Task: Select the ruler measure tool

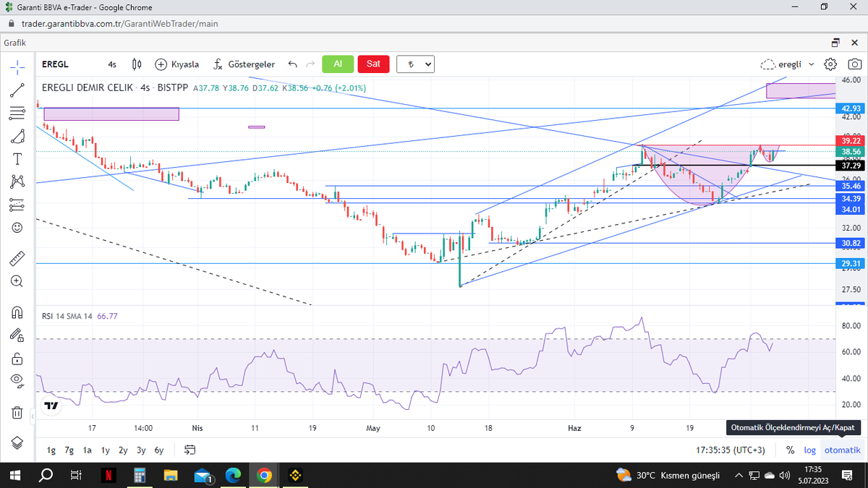Action: (17, 258)
